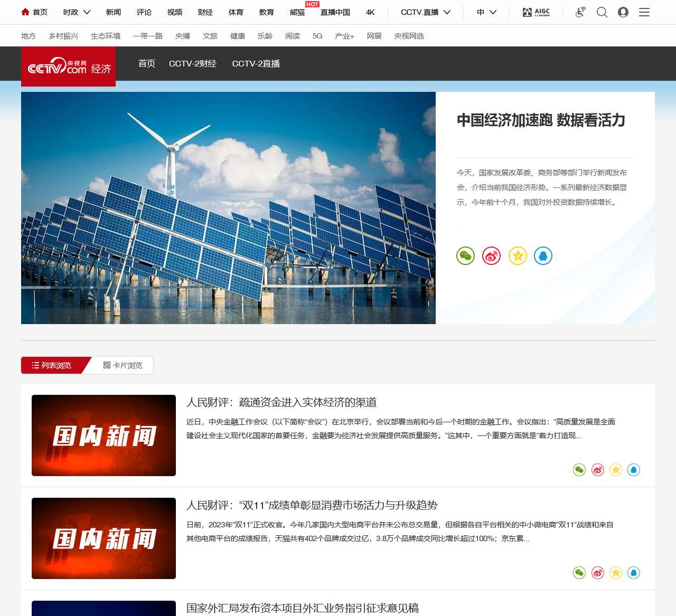Share featured story to WeChat
Viewport: 676px width, 616px height.
tap(465, 256)
